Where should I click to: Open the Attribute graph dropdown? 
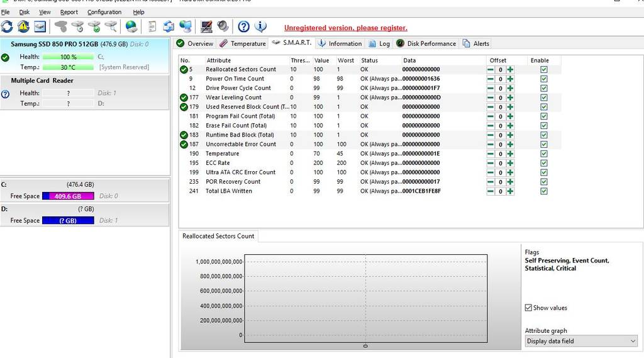tap(581, 341)
